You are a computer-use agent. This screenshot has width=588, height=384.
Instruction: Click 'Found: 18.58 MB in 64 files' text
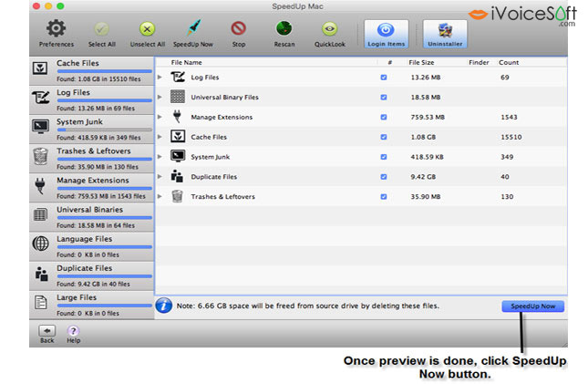(x=96, y=225)
